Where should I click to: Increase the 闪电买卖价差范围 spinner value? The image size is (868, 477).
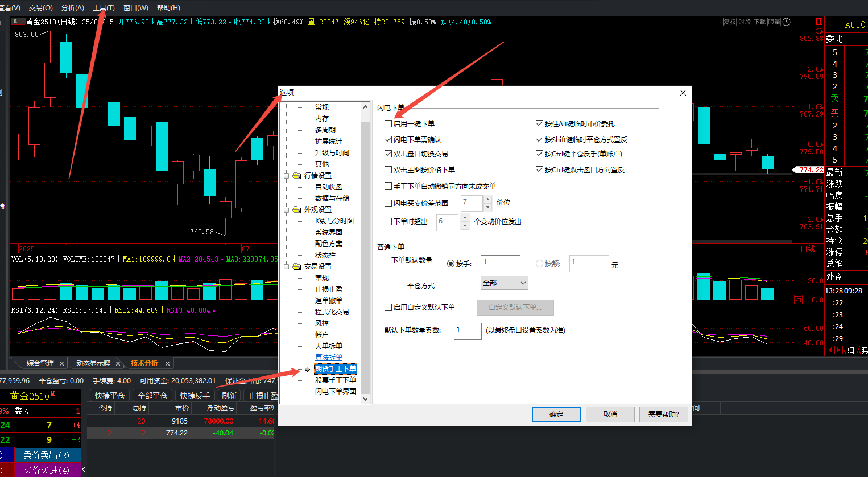487,199
